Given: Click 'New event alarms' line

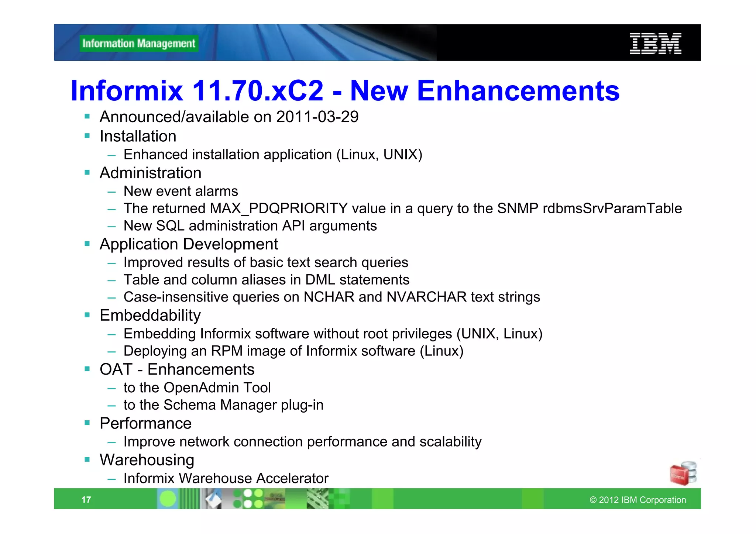Looking at the screenshot, I should point(181,191).
